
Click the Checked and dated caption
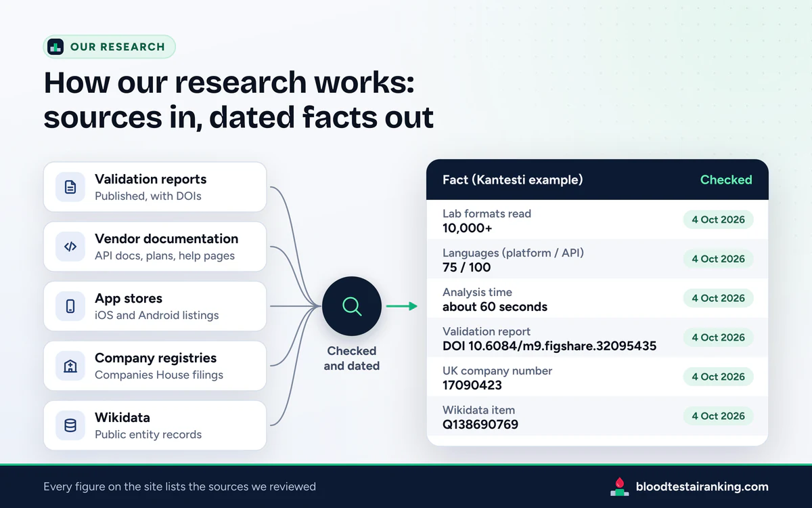pyautogui.click(x=352, y=358)
